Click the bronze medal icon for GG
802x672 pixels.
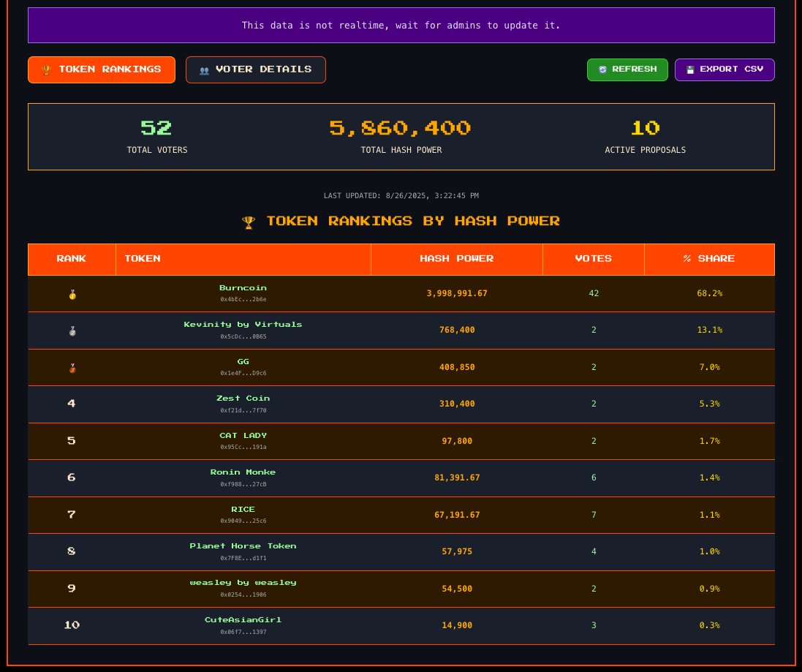[72, 367]
